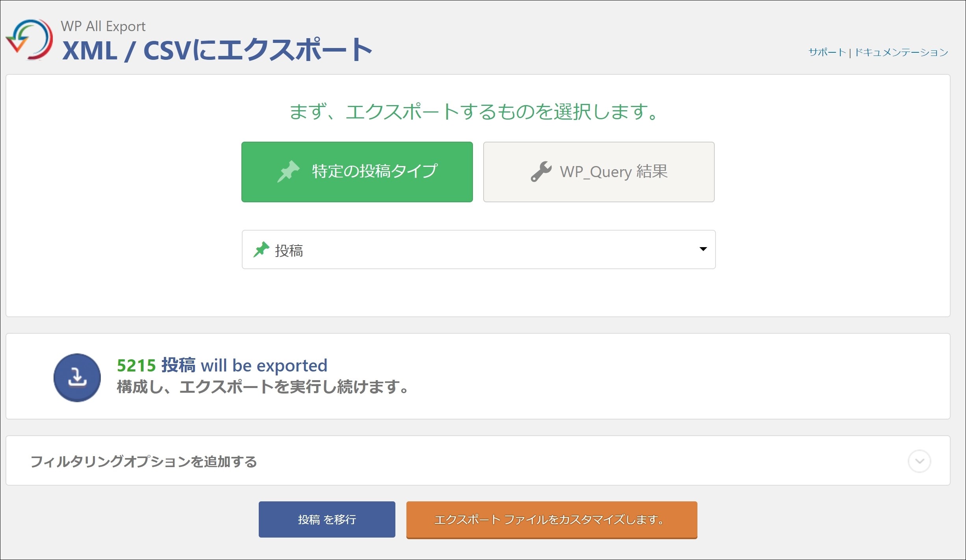Choose the WP_Query 結果 option
The height and width of the screenshot is (560, 966).
click(x=599, y=172)
